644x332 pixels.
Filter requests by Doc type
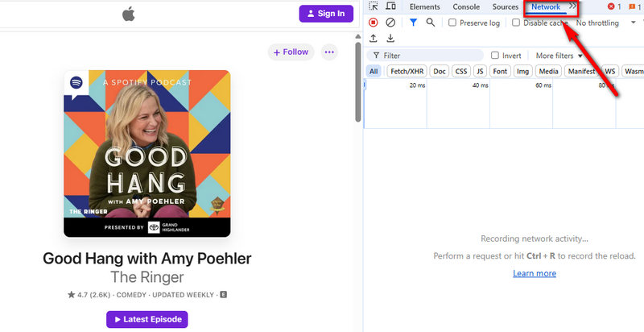point(439,71)
